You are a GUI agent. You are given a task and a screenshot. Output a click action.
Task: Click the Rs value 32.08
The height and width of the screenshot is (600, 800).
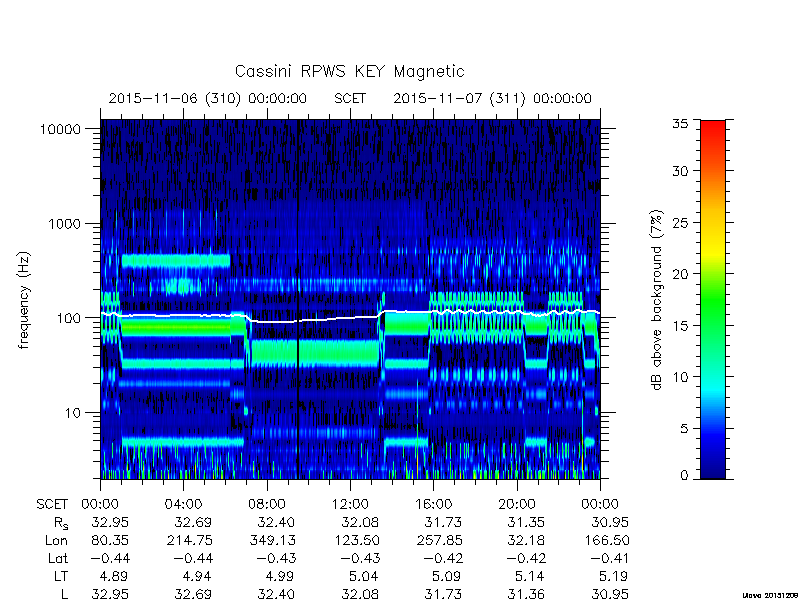pyautogui.click(x=360, y=522)
